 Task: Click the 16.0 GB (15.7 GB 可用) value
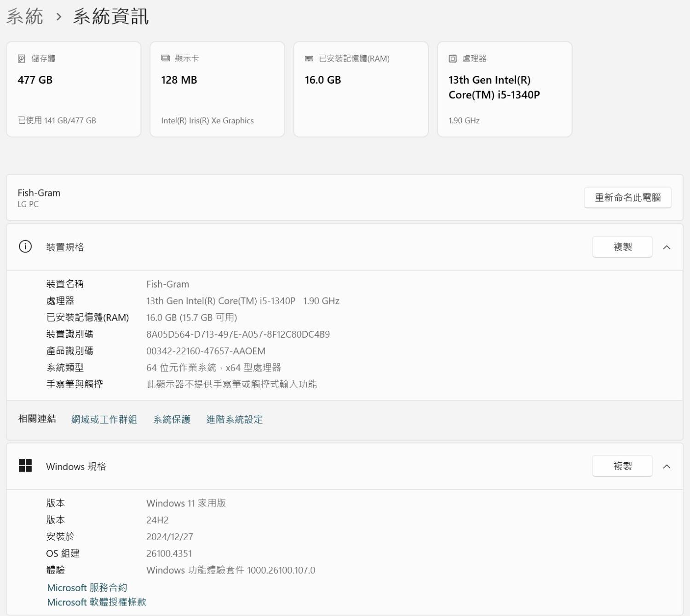point(191,317)
